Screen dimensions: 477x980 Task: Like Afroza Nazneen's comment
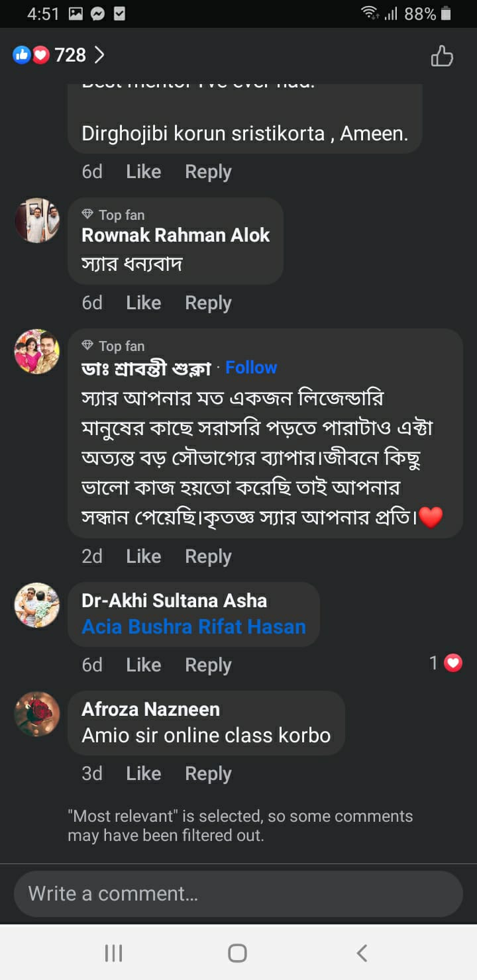click(x=143, y=773)
